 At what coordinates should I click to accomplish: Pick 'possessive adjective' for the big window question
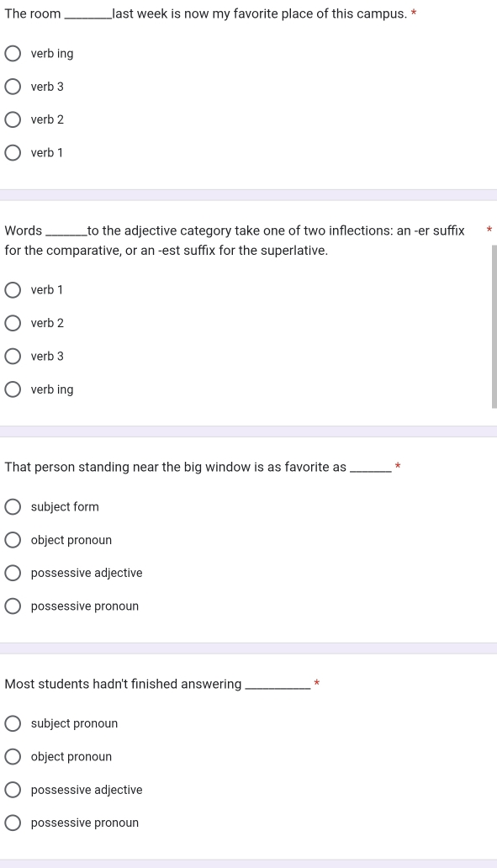pos(13,573)
